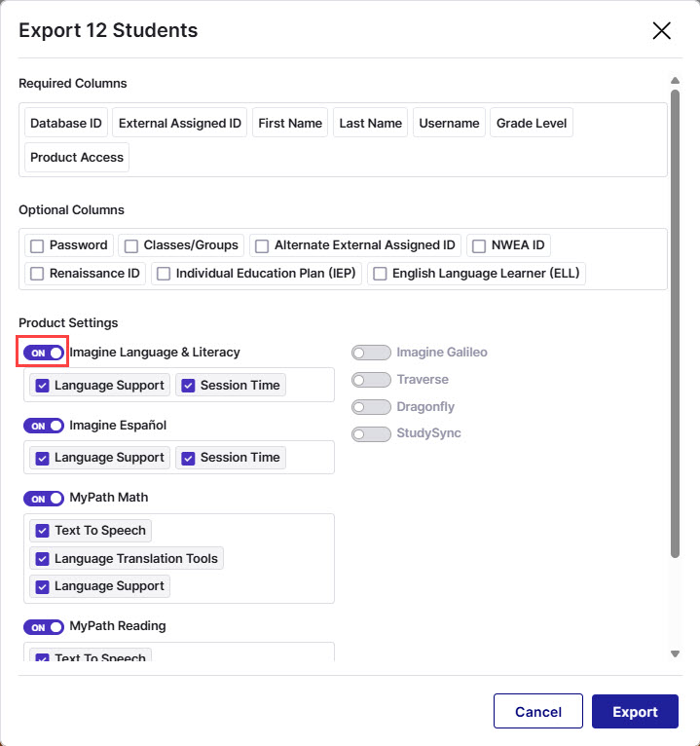The width and height of the screenshot is (700, 746).
Task: Select the Renaissance ID checkbox
Action: (x=37, y=274)
